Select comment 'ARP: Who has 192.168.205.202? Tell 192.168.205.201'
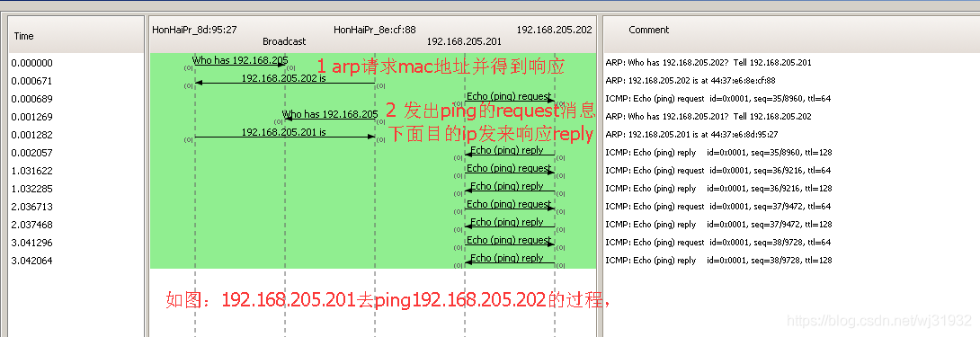 pos(708,63)
